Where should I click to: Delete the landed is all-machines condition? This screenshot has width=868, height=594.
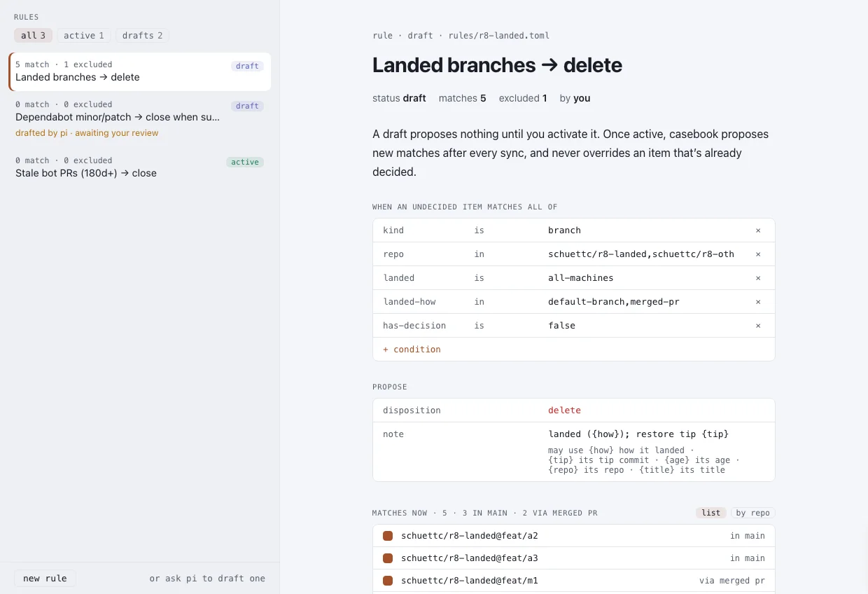(758, 278)
